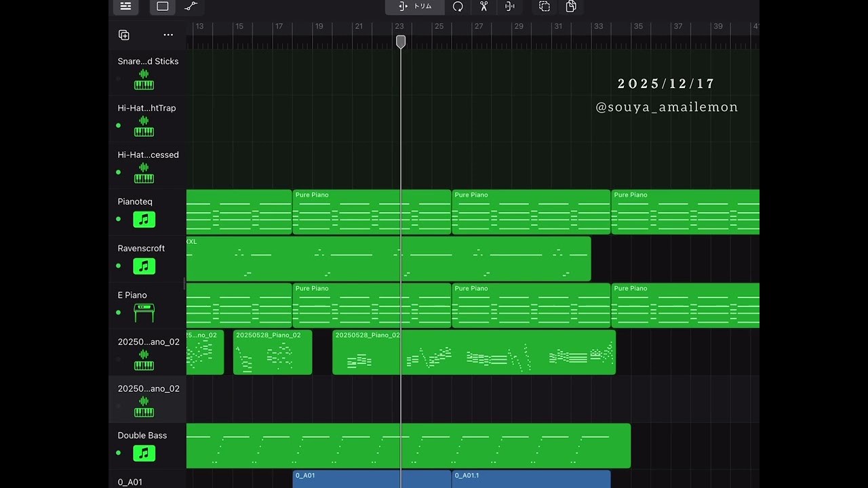The height and width of the screenshot is (488, 868).
Task: Jump to bar 25 in the ruler
Action: pyautogui.click(x=439, y=26)
